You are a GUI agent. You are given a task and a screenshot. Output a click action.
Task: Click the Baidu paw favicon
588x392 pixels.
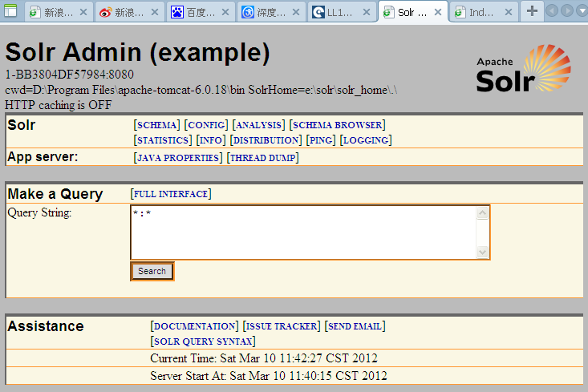pyautogui.click(x=177, y=12)
